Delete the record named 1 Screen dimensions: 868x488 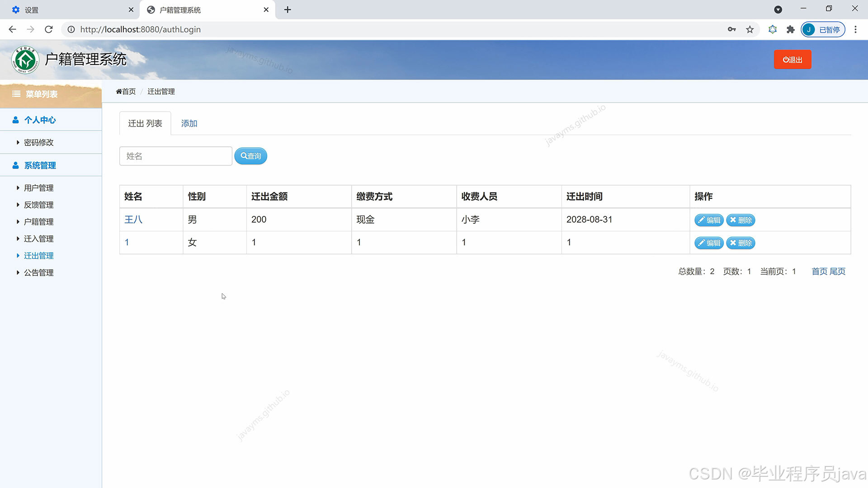pyautogui.click(x=741, y=243)
